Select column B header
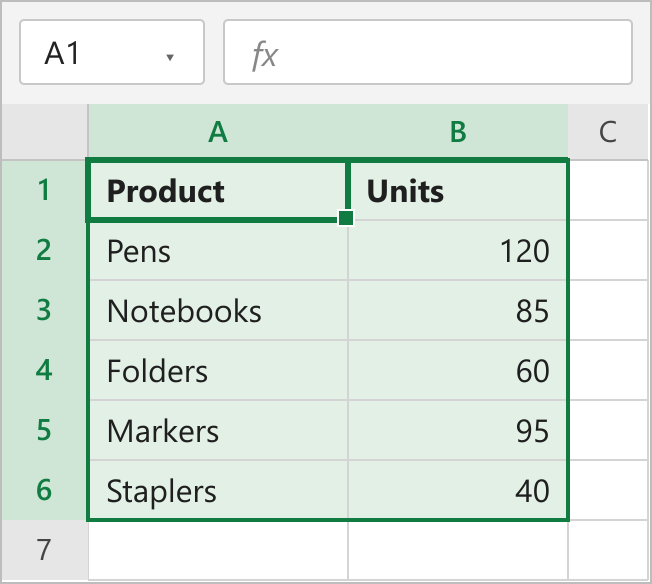The height and width of the screenshot is (584, 652). tap(458, 131)
